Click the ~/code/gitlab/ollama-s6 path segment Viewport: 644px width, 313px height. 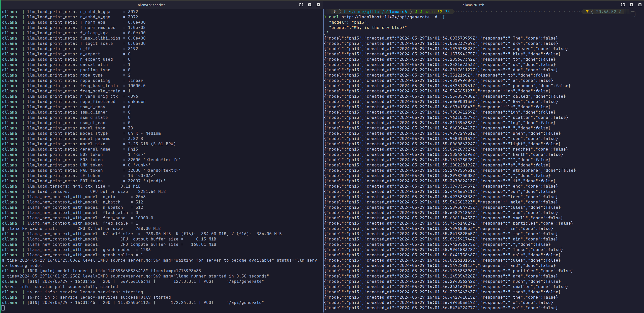coord(378,12)
